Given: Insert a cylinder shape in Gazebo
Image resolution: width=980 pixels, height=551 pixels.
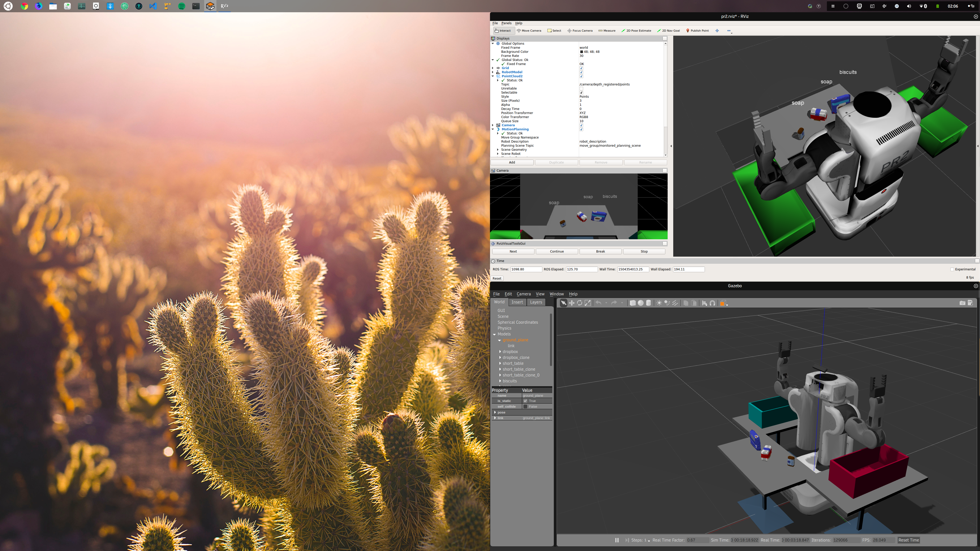Looking at the screenshot, I should pyautogui.click(x=649, y=303).
